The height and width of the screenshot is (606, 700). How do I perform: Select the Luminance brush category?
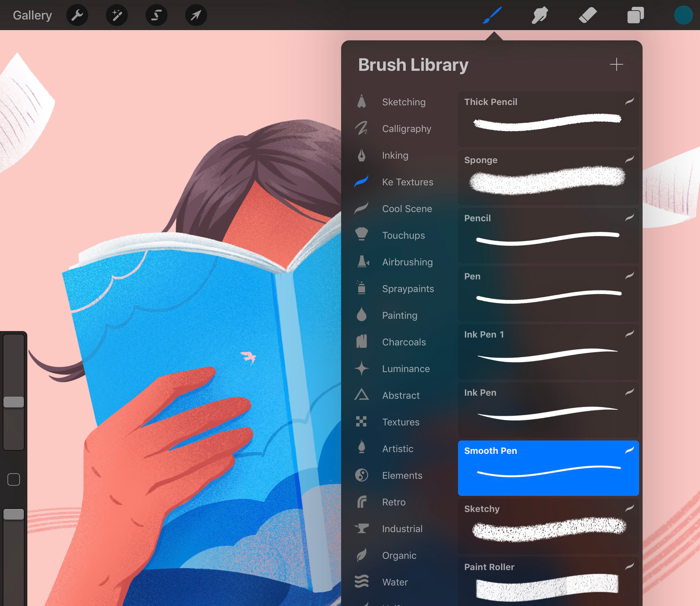tap(405, 368)
